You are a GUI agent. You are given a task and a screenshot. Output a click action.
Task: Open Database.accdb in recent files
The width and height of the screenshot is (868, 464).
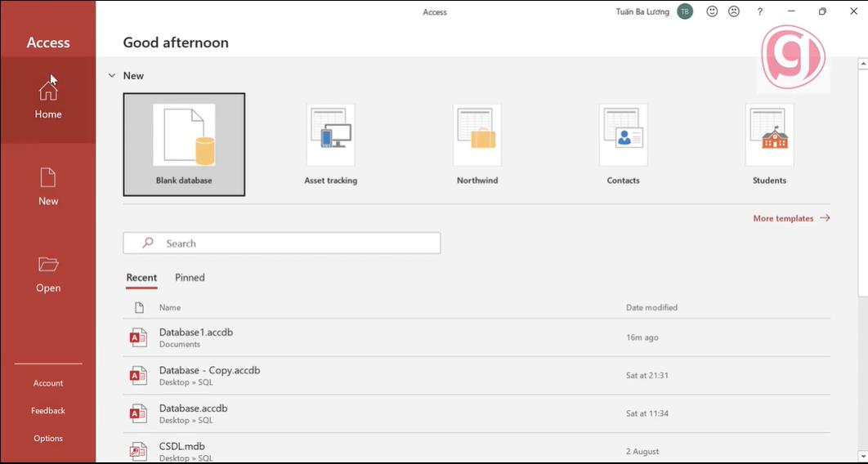477,413
